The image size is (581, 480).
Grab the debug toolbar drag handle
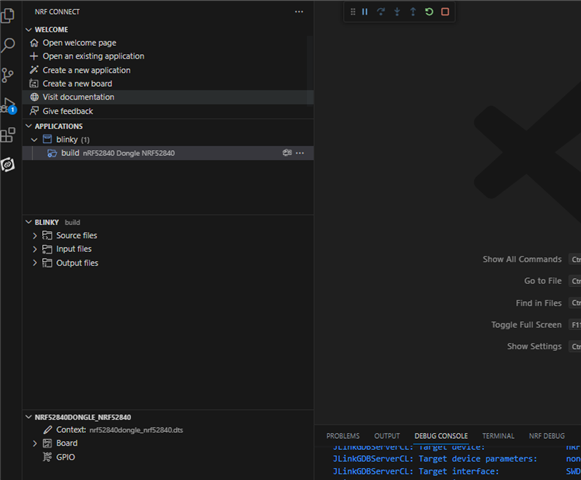[353, 12]
